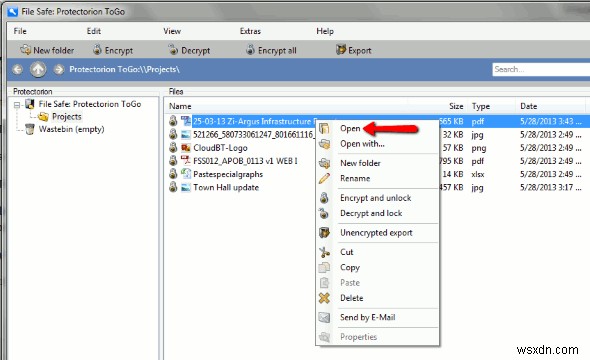The image size is (590, 360).
Task: Open the Extras menu
Action: [x=250, y=31]
